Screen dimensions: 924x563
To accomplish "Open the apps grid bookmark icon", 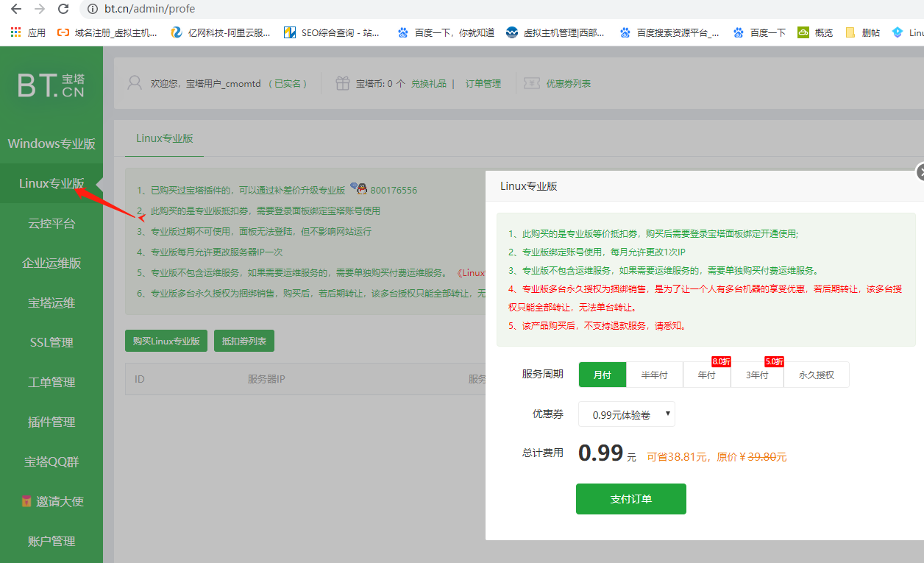I will [16, 32].
